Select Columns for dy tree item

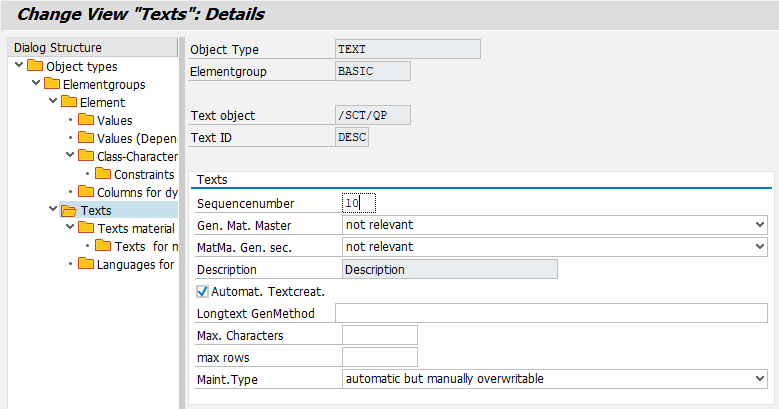point(136,192)
